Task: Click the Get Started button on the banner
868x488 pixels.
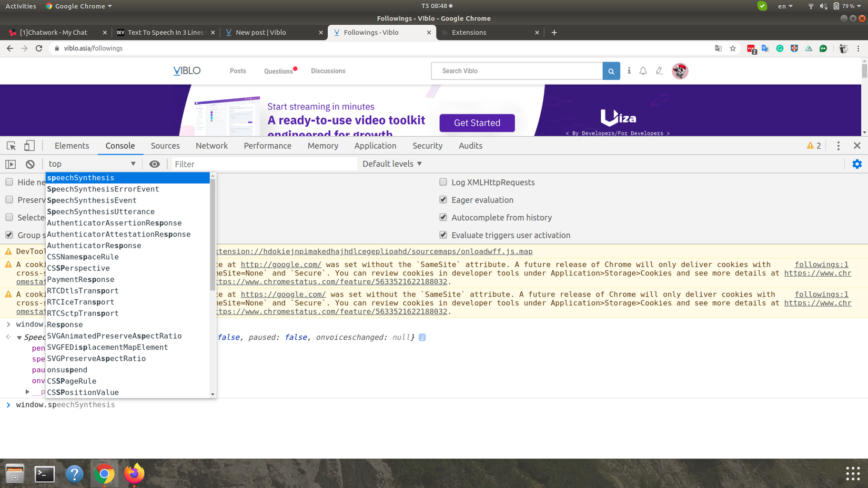Action: [477, 123]
